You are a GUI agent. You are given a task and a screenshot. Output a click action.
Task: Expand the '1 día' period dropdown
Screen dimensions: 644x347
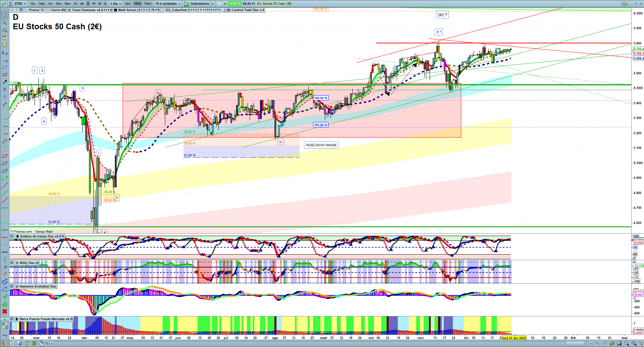(116, 4)
